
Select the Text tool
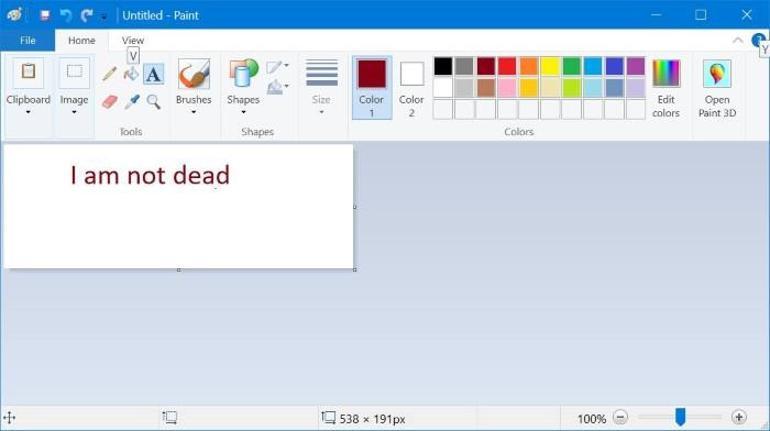tap(153, 74)
